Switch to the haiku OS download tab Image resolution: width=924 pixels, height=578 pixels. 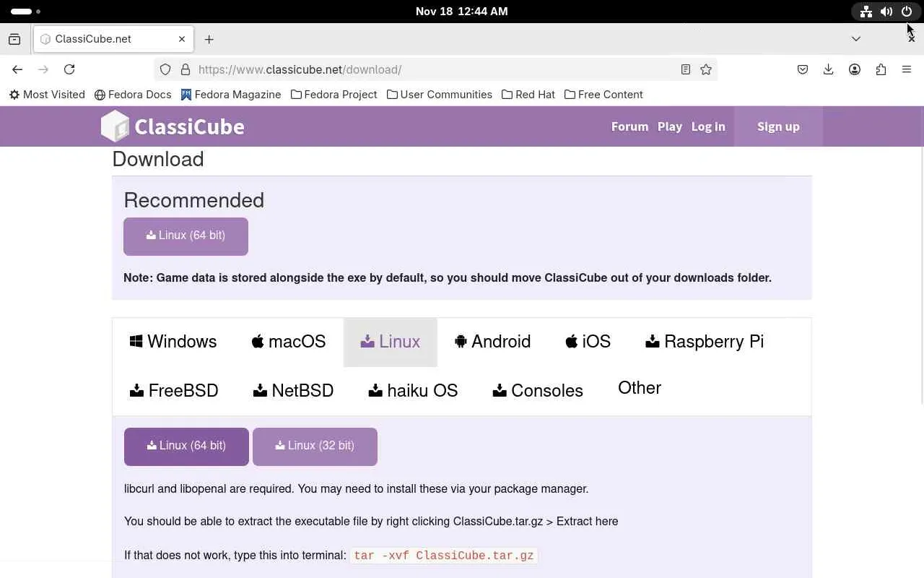coord(413,391)
